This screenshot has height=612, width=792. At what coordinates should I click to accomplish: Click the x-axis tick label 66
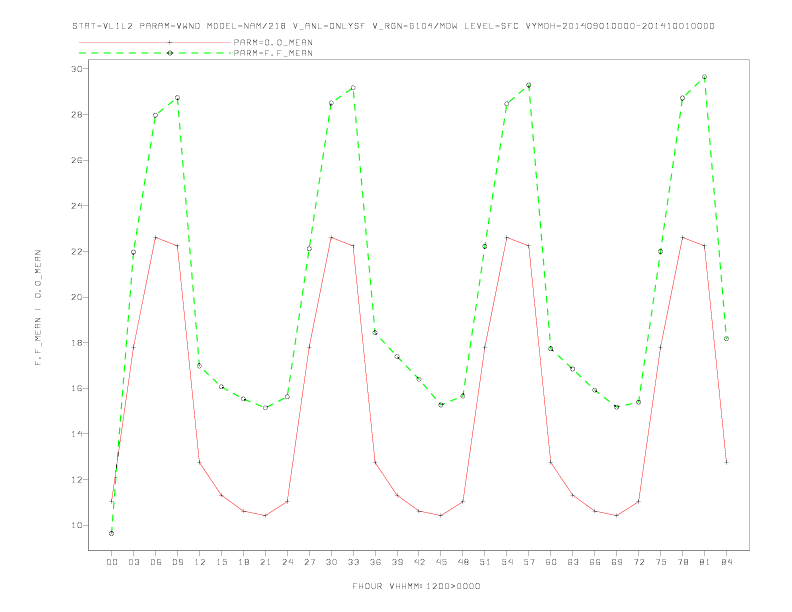[x=595, y=562]
